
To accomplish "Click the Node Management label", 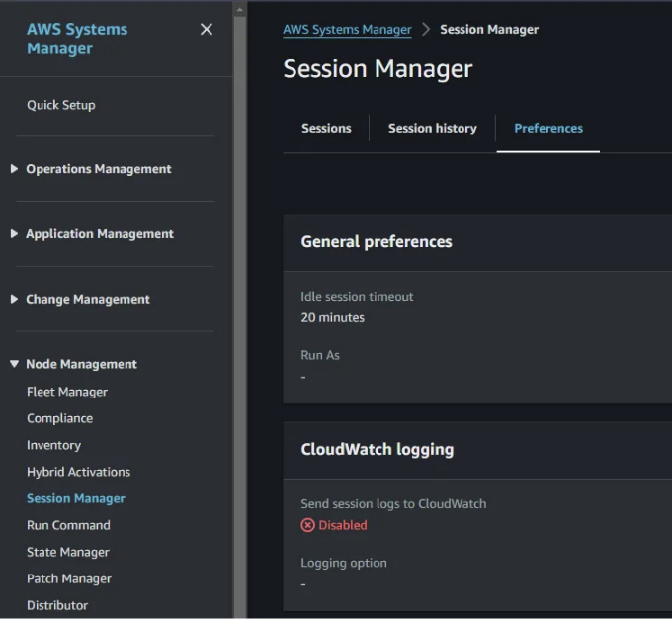I will 81,364.
